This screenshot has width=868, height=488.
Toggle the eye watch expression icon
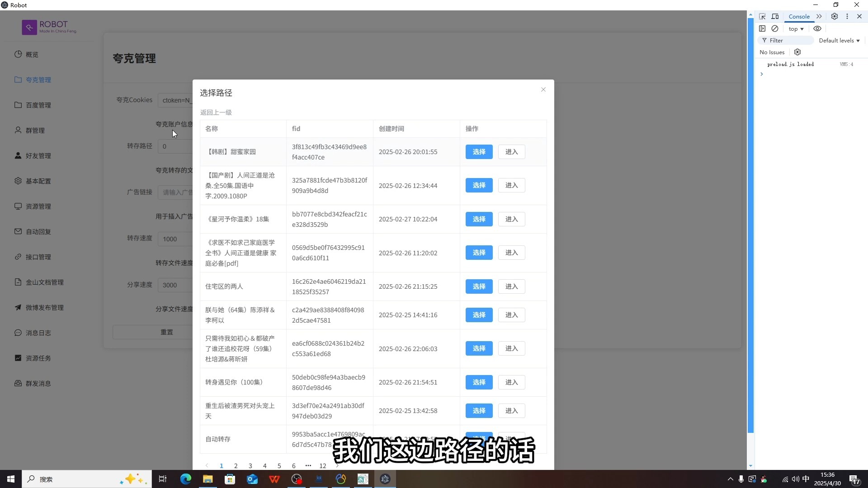(817, 28)
